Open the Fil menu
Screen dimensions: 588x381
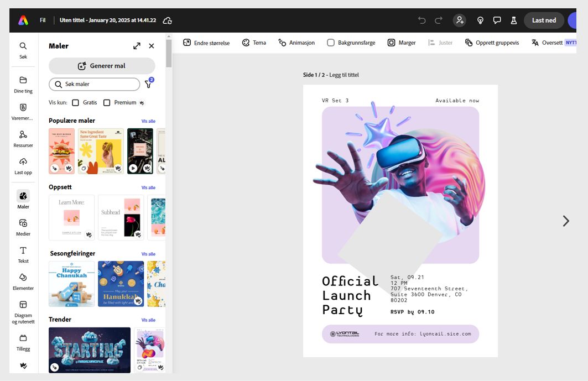click(x=43, y=20)
